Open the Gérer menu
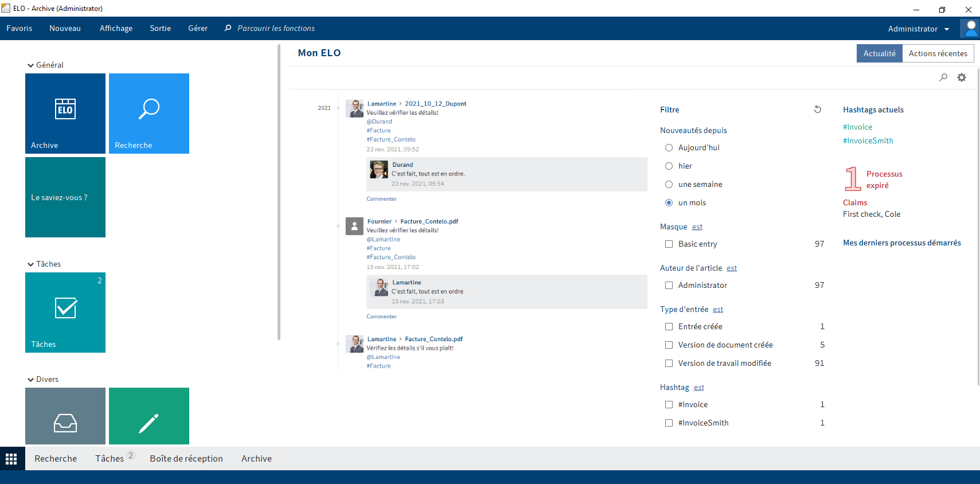 (198, 28)
